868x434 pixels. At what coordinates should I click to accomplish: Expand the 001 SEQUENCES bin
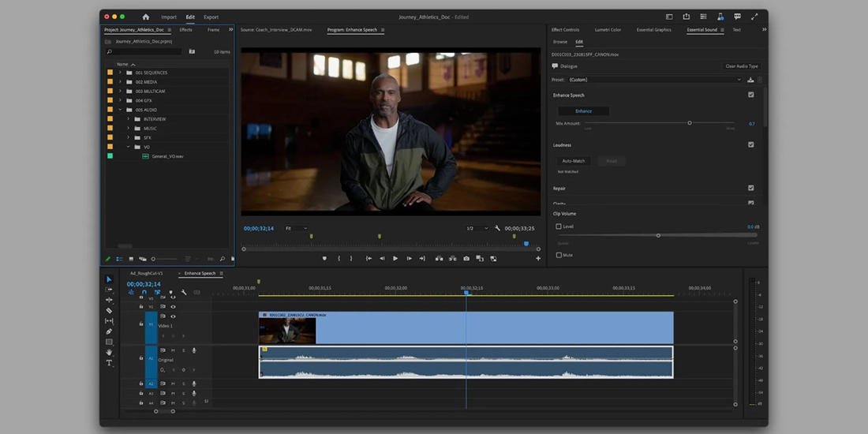[x=120, y=73]
